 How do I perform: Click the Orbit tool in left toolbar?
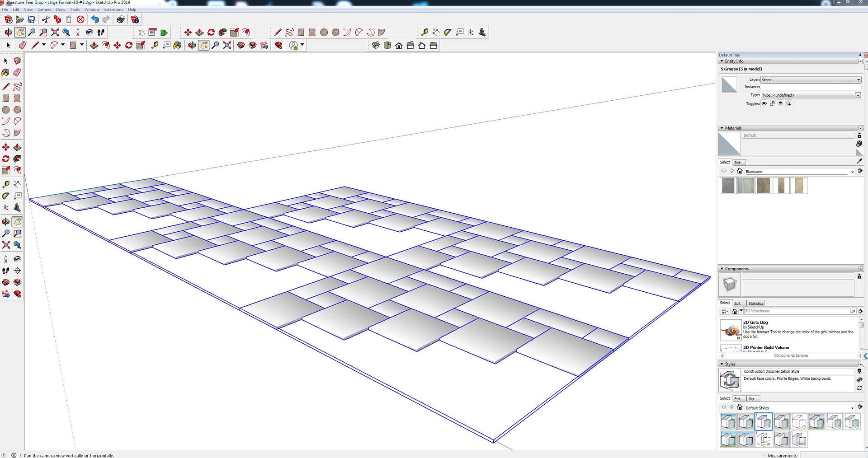6,222
